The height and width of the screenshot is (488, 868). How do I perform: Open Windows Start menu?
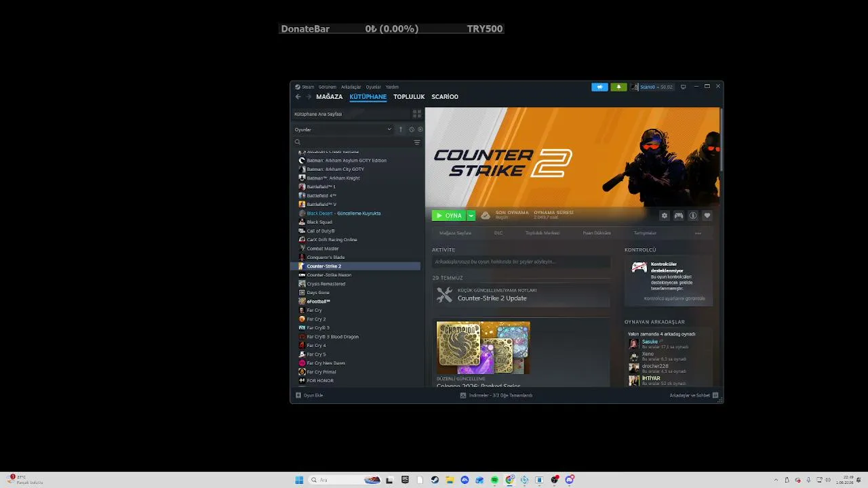[299, 480]
